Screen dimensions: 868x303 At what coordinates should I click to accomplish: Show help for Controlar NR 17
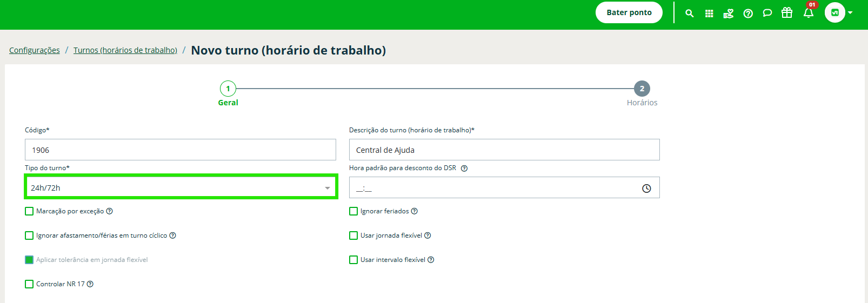(90, 284)
